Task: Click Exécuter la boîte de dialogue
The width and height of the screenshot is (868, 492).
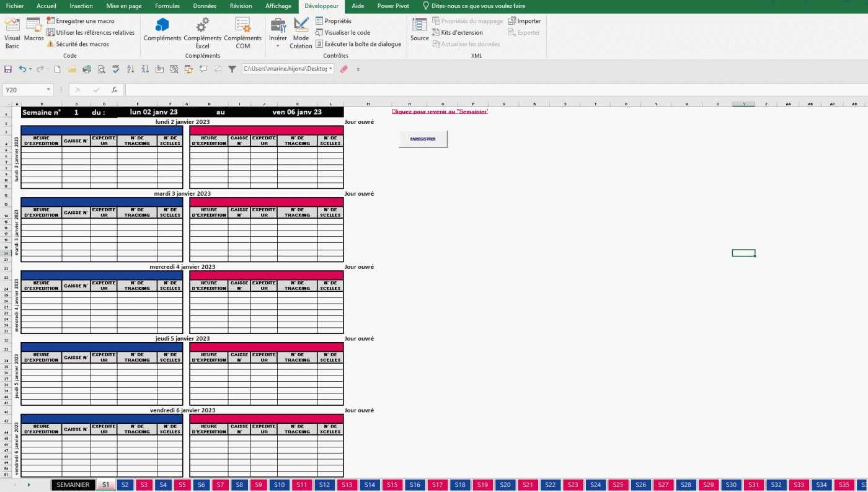Action: tap(358, 44)
